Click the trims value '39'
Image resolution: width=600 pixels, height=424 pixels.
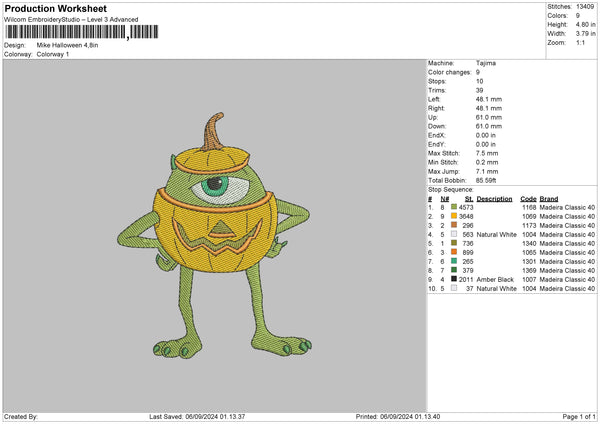479,90
